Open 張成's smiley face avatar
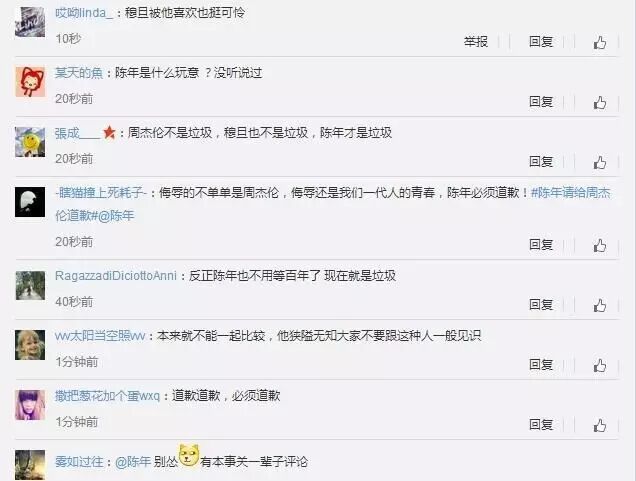The width and height of the screenshot is (636, 481). point(30,142)
